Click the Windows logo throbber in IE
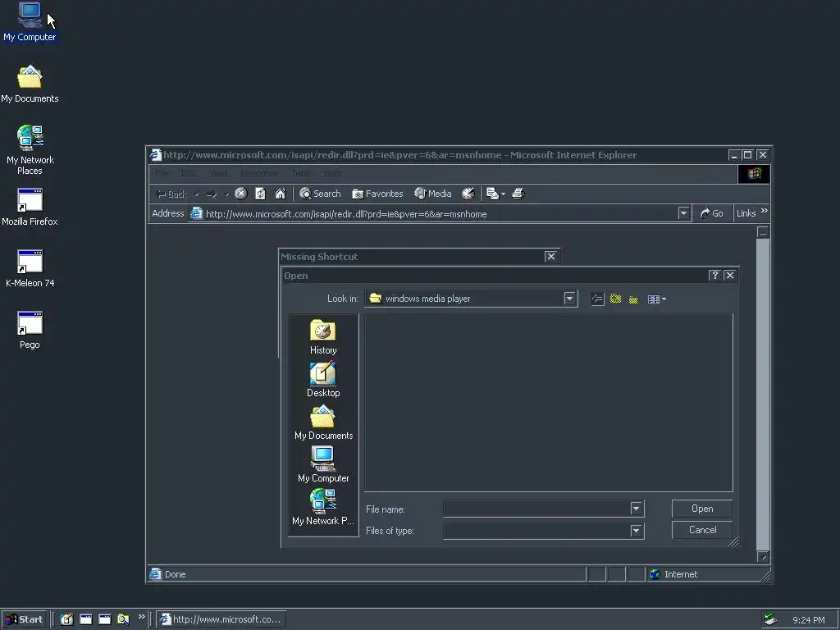840x630 pixels. [x=754, y=174]
